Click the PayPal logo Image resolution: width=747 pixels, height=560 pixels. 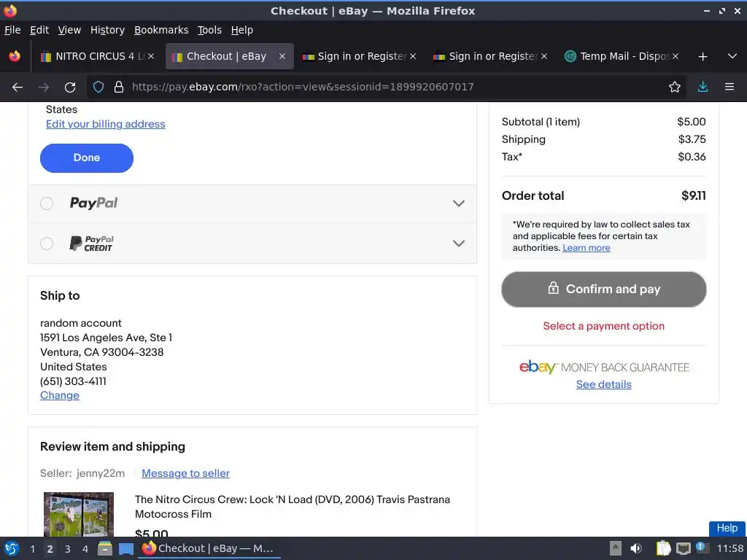(x=93, y=203)
